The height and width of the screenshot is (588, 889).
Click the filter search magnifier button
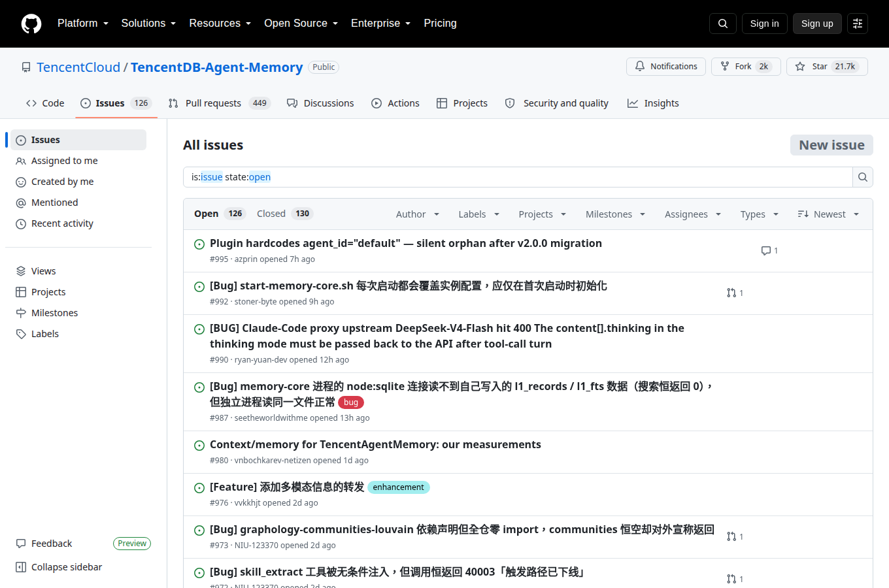click(x=863, y=177)
